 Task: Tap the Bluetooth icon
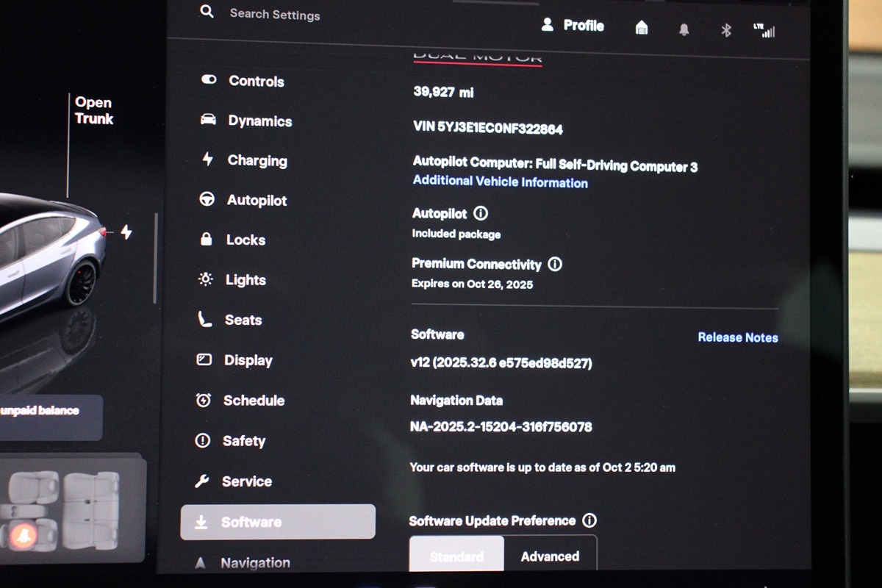coord(726,30)
